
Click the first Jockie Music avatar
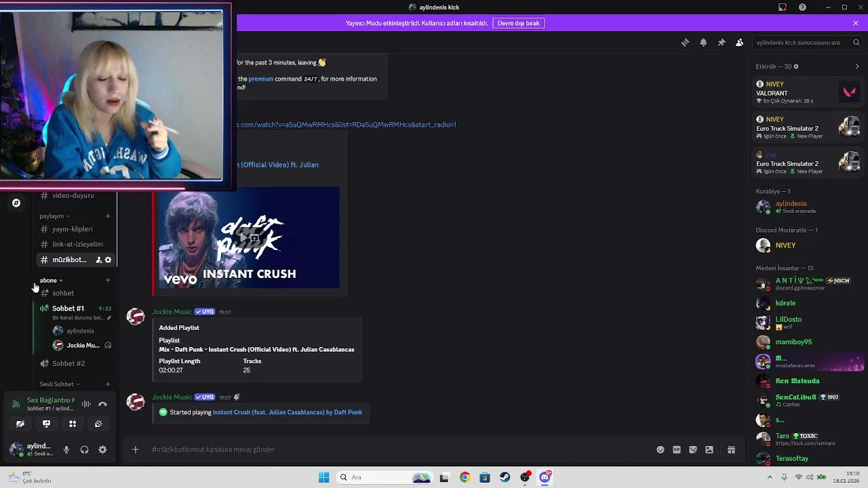pyautogui.click(x=136, y=317)
